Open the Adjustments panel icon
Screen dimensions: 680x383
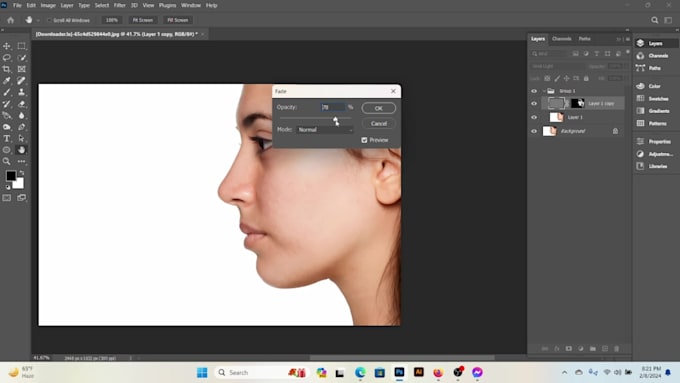point(640,154)
